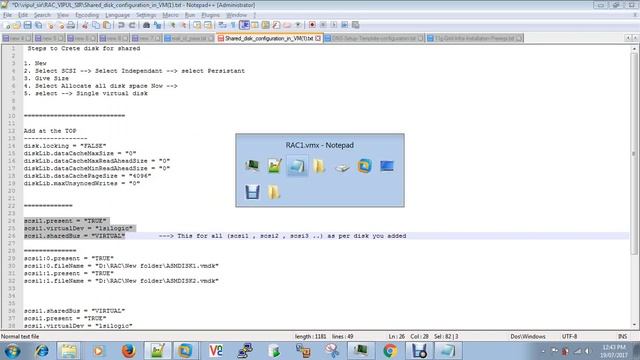Click the editor's vertical scrollbar

click(x=634, y=187)
